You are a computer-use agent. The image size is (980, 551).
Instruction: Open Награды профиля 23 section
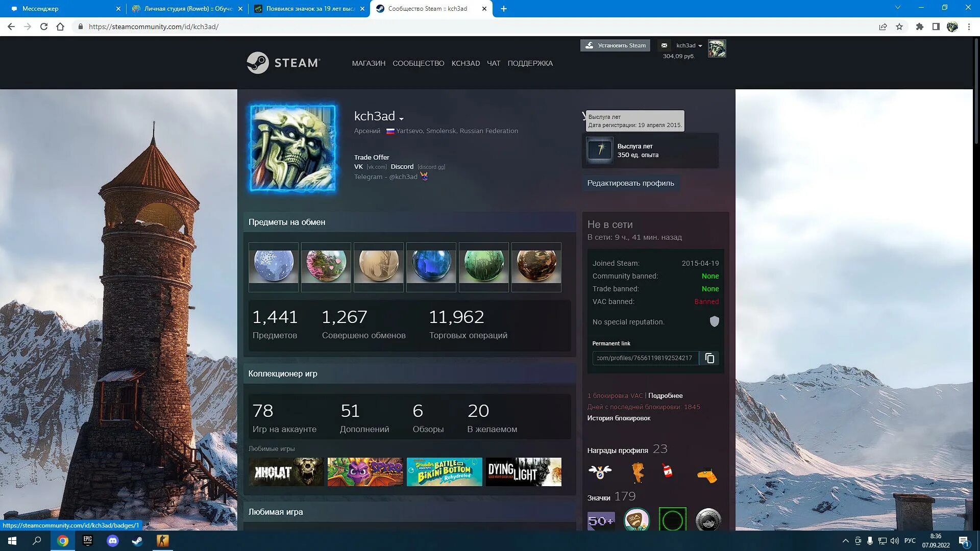[x=627, y=449]
